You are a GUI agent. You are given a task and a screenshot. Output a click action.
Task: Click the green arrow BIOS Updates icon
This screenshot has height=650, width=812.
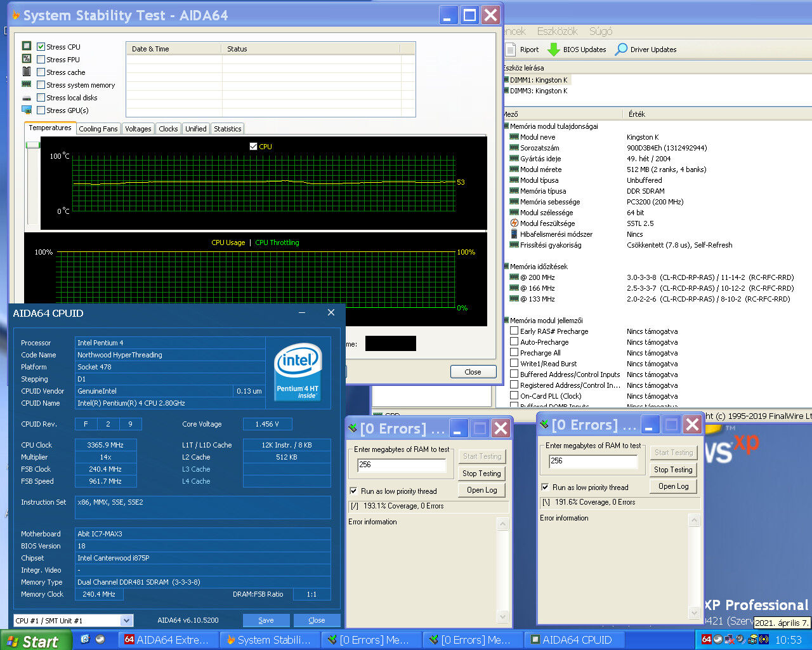point(554,49)
